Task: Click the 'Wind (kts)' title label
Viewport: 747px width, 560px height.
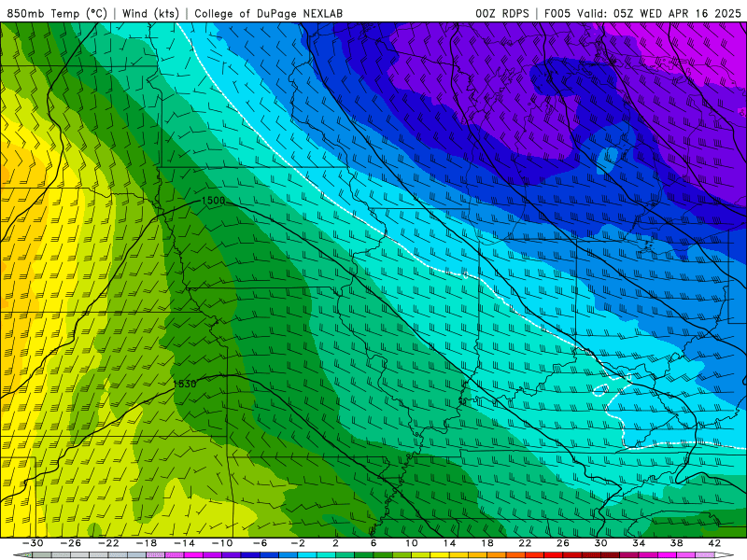Action: pyautogui.click(x=150, y=13)
